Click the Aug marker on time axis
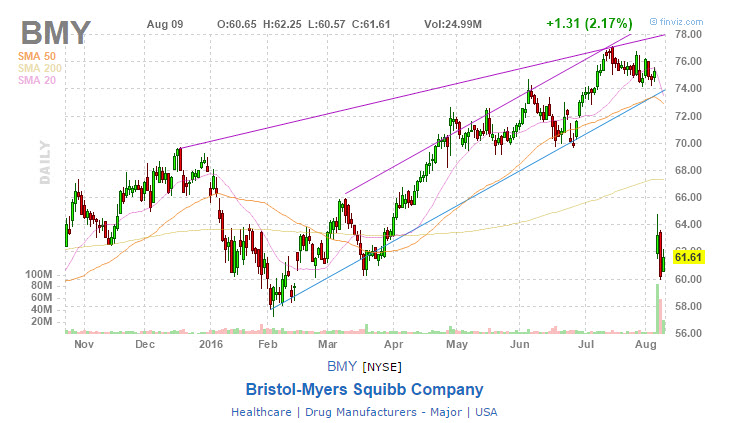Viewport: 732px width, 423px height. 646,342
